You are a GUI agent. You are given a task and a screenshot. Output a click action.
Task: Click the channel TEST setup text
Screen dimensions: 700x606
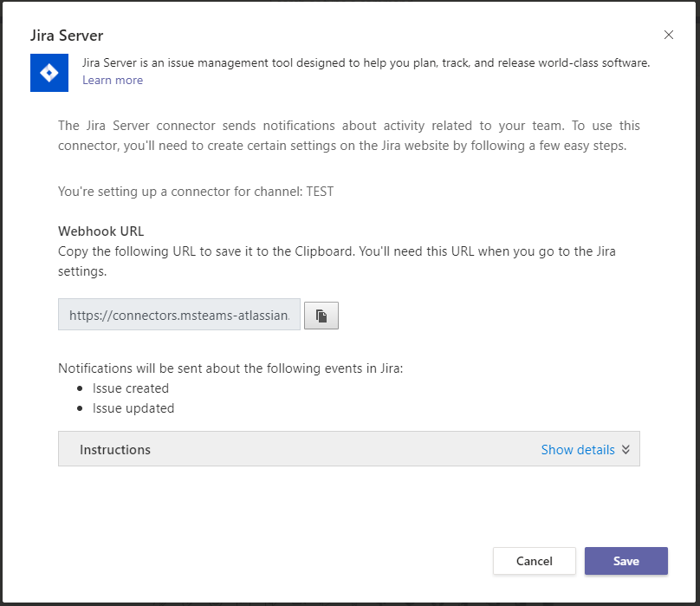196,192
